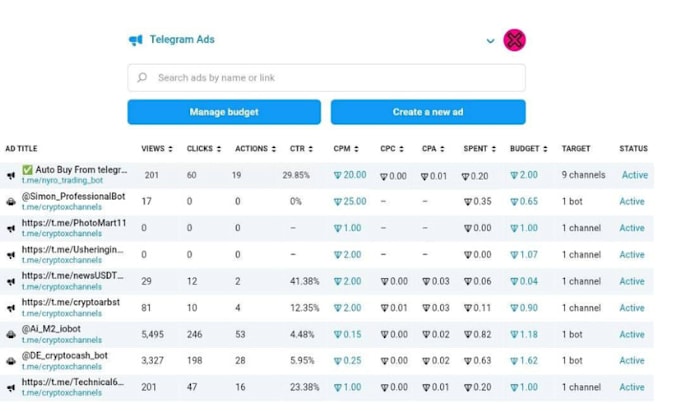680x411 pixels.
Task: Click the STATUS column header
Action: pos(633,149)
